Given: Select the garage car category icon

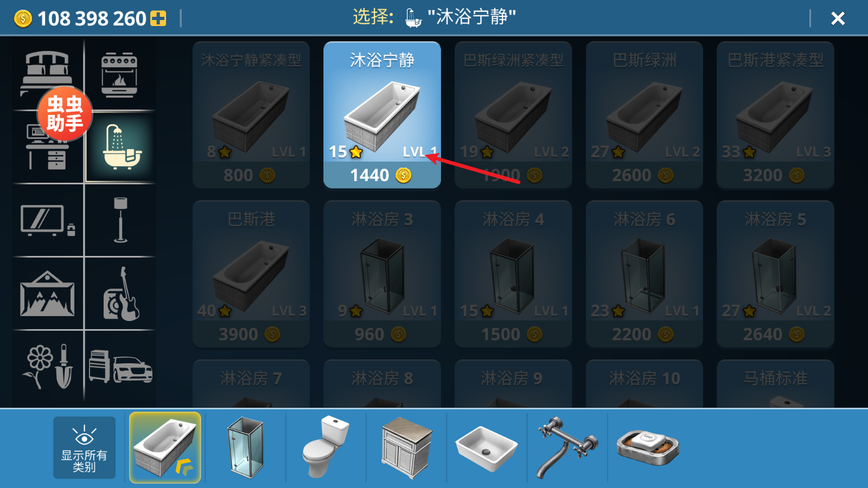Looking at the screenshot, I should (x=120, y=367).
